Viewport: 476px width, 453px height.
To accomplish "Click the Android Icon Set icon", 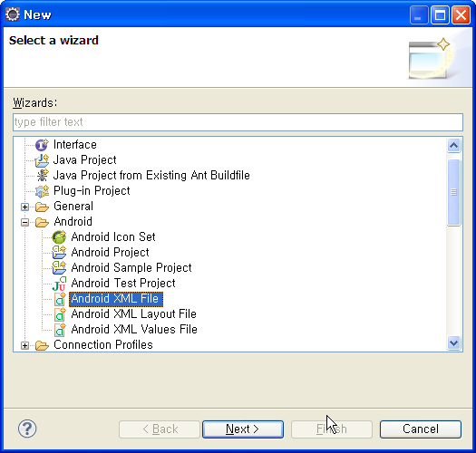I will click(x=59, y=237).
